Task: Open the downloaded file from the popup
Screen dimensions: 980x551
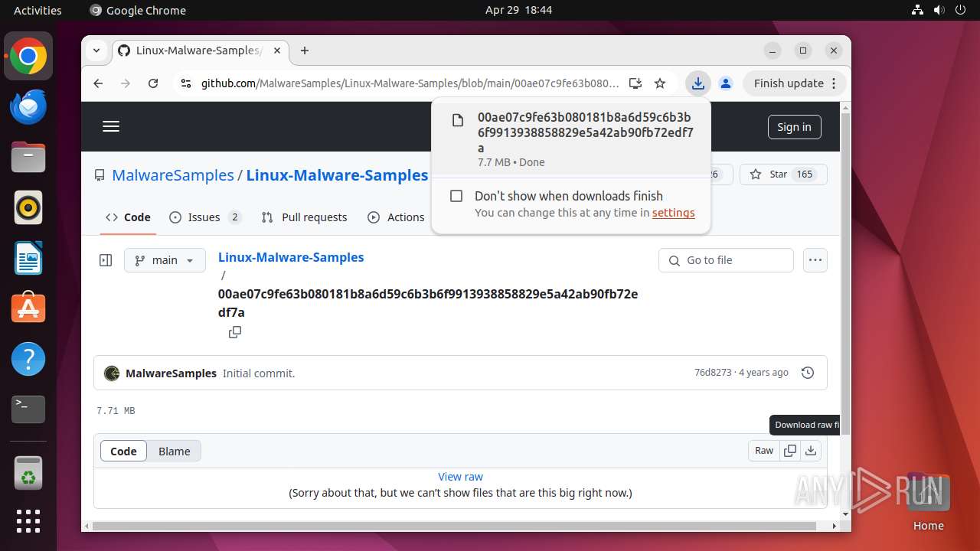Action: (x=570, y=139)
